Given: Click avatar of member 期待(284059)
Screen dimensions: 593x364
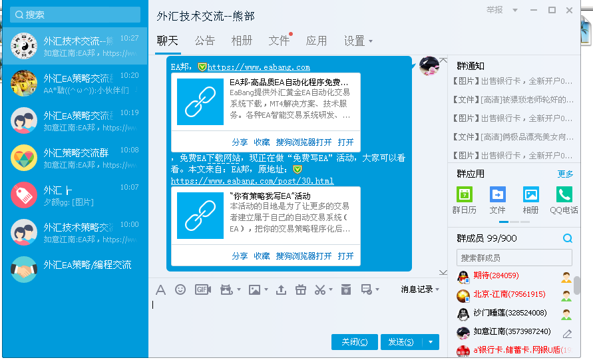Looking at the screenshot, I should pyautogui.click(x=463, y=277).
